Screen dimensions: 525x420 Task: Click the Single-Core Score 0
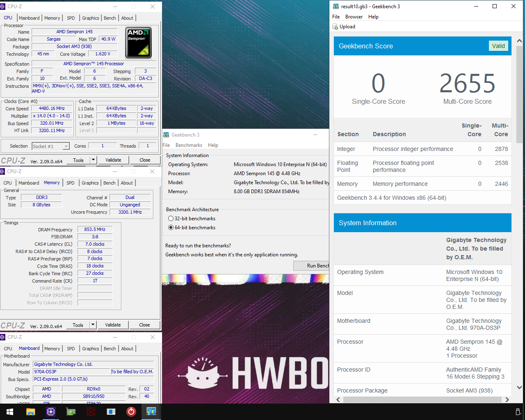(x=378, y=84)
